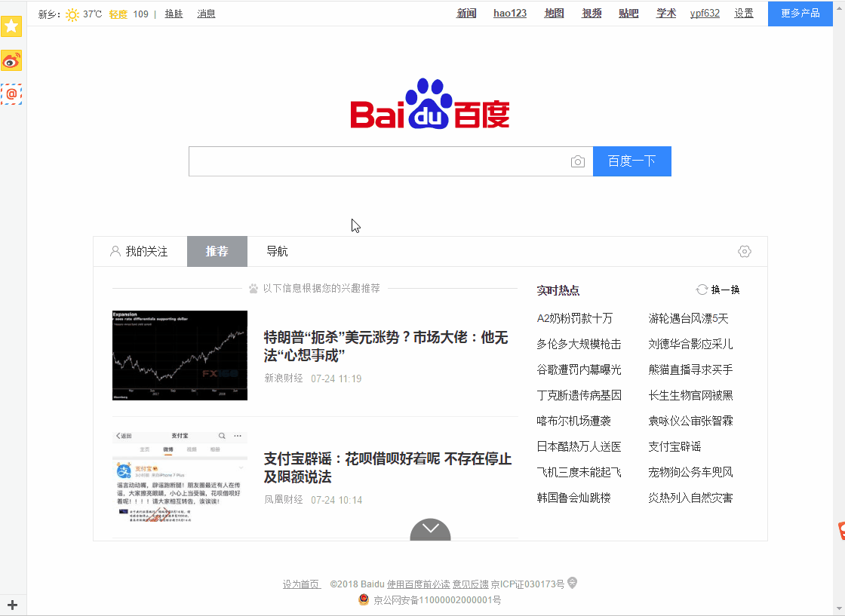This screenshot has width=845, height=616.
Task: Open hot topic 飞机三度未能起飞
Action: coord(579,472)
